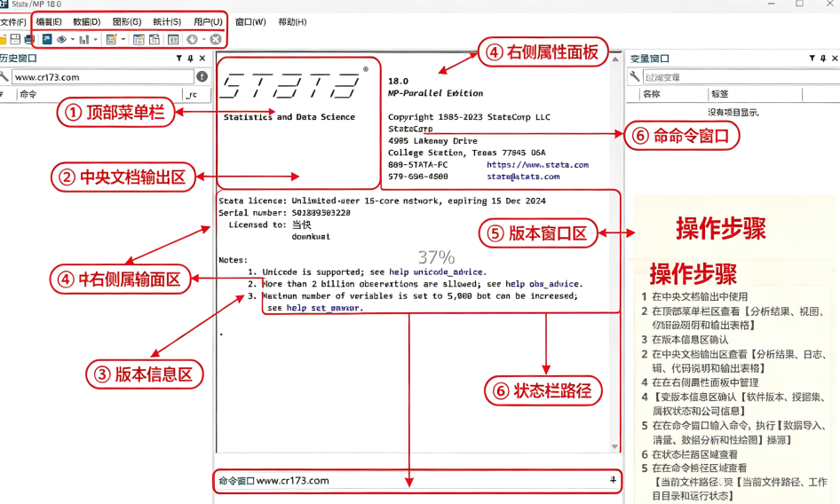The image size is (840, 504).
Task: Open the 文件(F) menu
Action: (13, 22)
